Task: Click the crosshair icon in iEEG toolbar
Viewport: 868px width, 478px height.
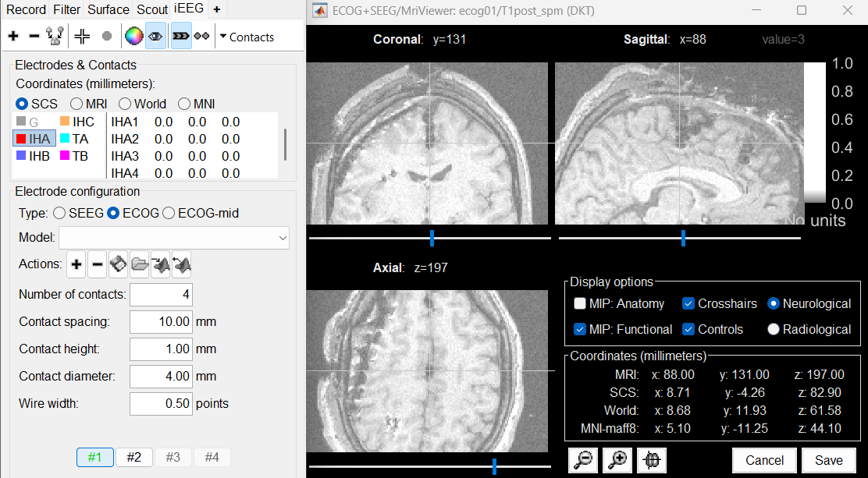Action: pyautogui.click(x=82, y=37)
